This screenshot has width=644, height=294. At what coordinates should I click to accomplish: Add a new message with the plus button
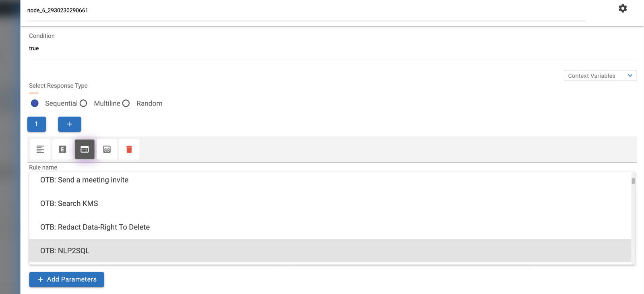click(69, 124)
